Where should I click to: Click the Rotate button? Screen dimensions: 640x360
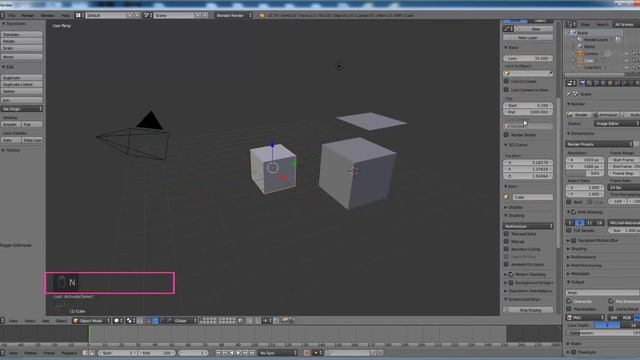[22, 41]
